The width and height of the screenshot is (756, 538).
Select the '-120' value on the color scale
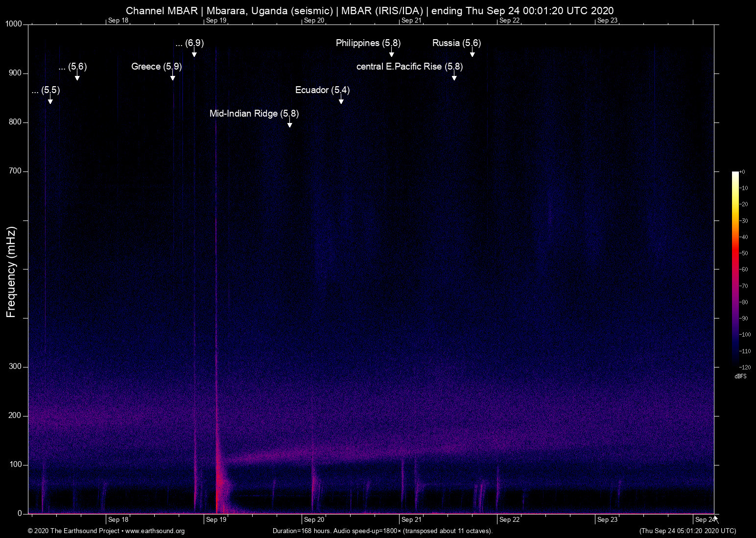click(x=745, y=367)
